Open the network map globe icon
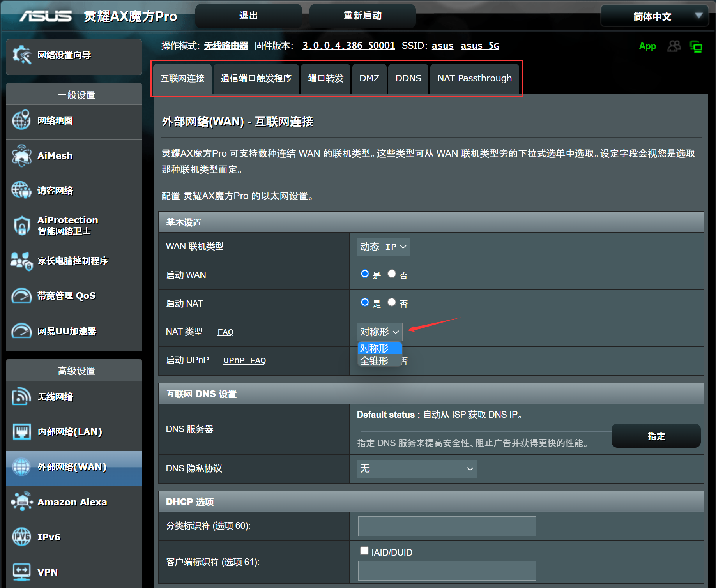Image resolution: width=716 pixels, height=588 pixels. [21, 120]
